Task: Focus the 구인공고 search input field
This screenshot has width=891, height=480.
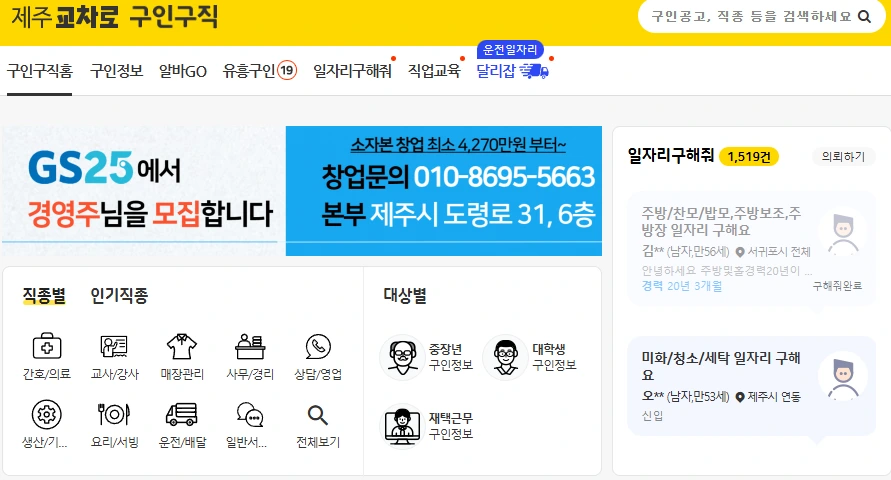Action: coord(751,16)
